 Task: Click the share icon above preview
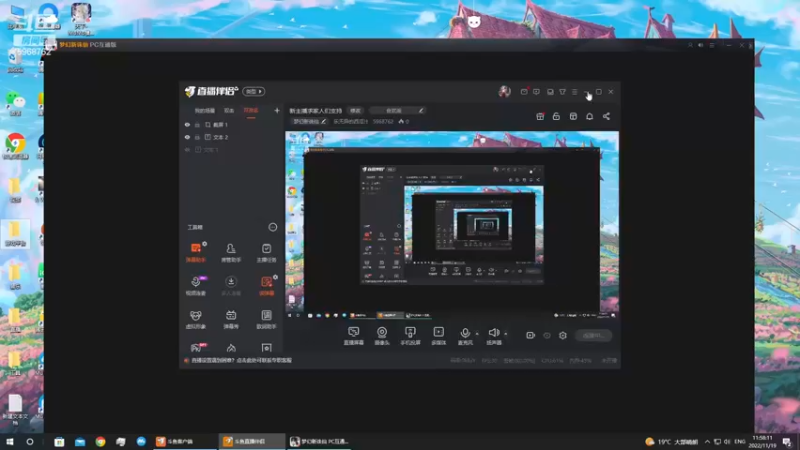[606, 116]
